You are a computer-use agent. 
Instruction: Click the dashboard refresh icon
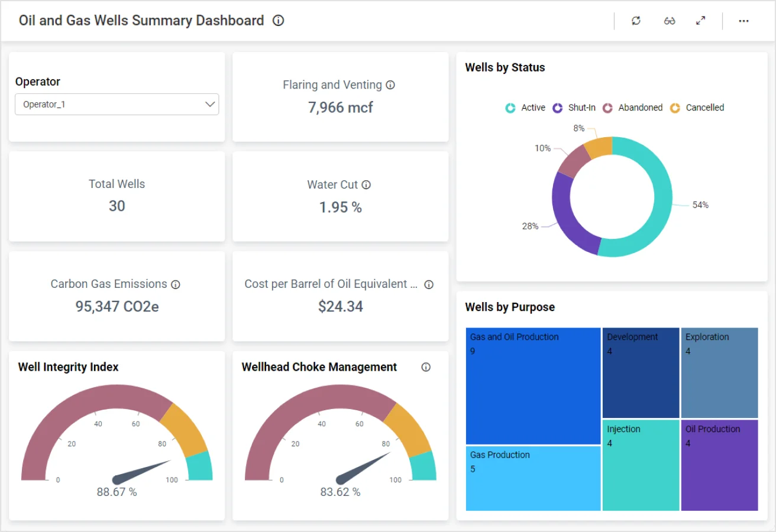click(636, 21)
